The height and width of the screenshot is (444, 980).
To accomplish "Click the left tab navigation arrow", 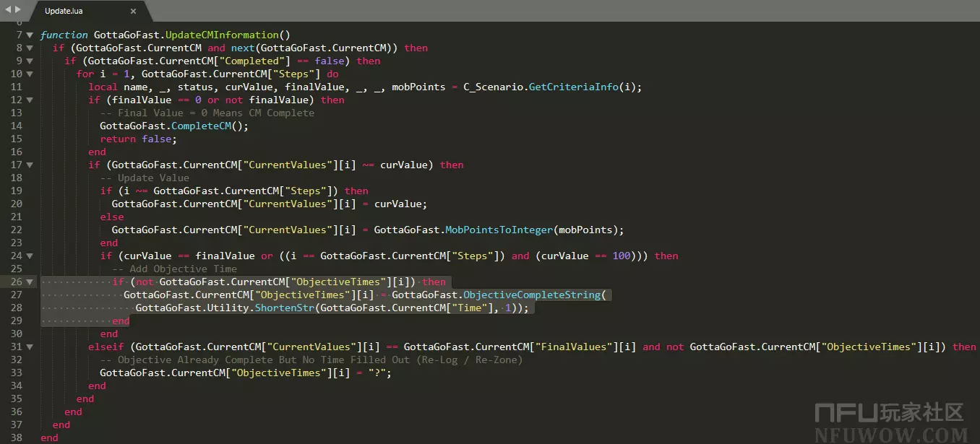I will (x=8, y=9).
